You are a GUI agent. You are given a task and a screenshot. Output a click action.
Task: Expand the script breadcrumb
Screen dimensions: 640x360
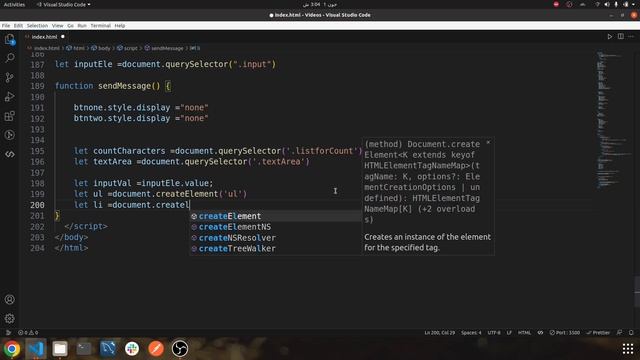point(128,48)
